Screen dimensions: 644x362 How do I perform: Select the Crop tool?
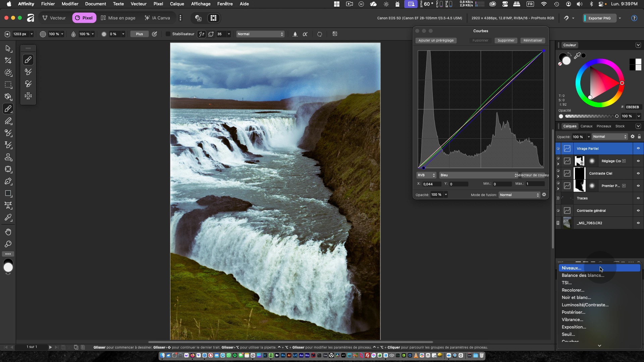(x=8, y=61)
